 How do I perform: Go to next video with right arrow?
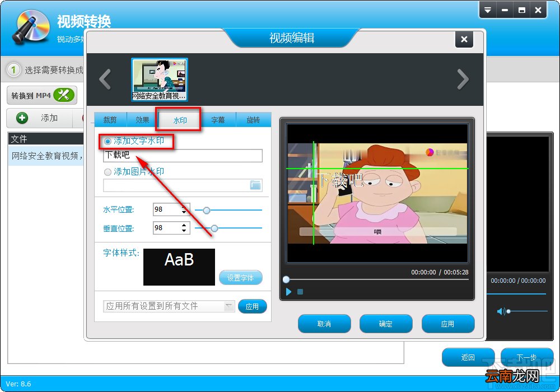click(x=463, y=80)
